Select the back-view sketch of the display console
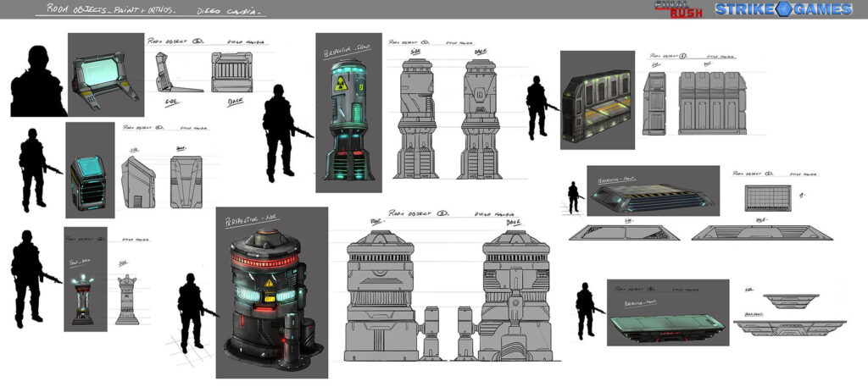This screenshot has height=387, width=868. [x=231, y=72]
